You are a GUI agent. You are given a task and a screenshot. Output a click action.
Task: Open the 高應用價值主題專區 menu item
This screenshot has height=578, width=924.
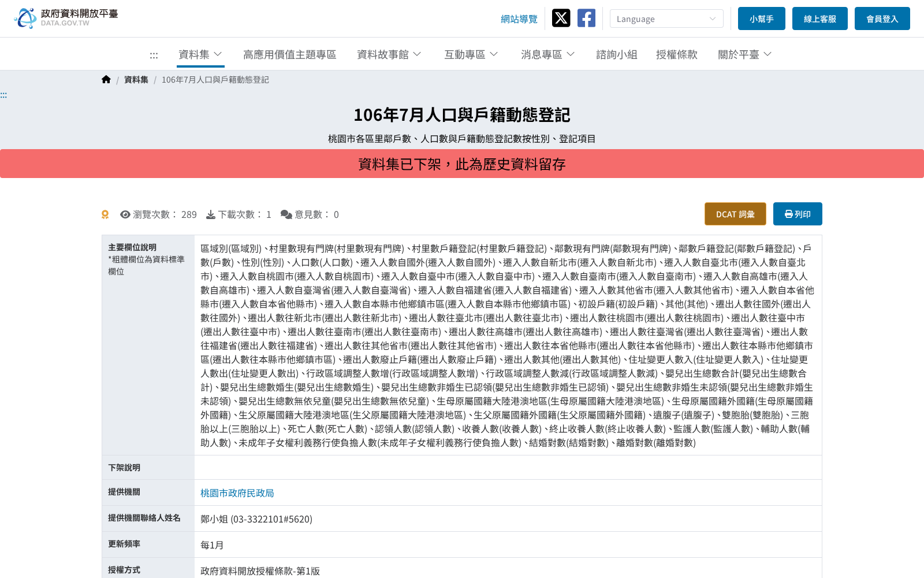point(289,54)
